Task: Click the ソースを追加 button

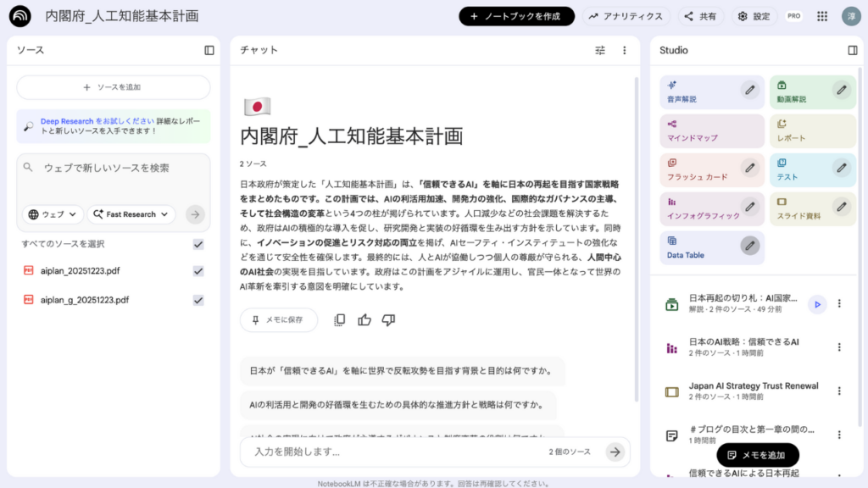Action: [x=114, y=87]
